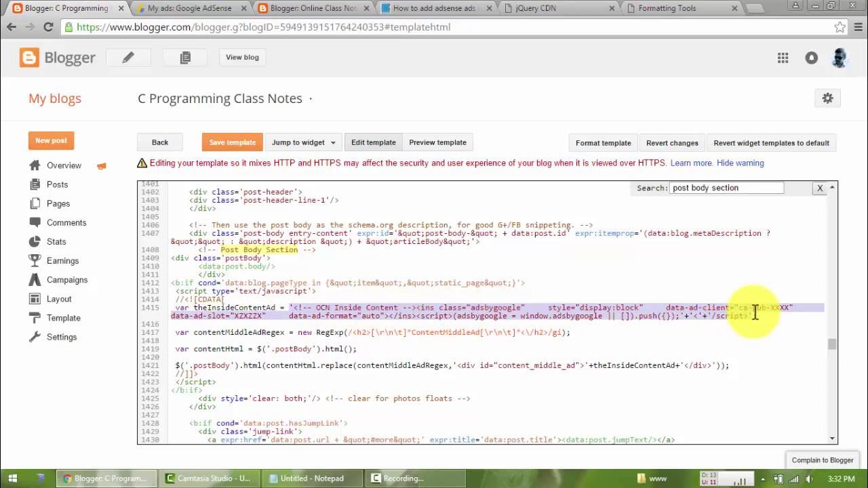Click the browser back arrow
The height and width of the screenshot is (488, 868).
coord(12,27)
